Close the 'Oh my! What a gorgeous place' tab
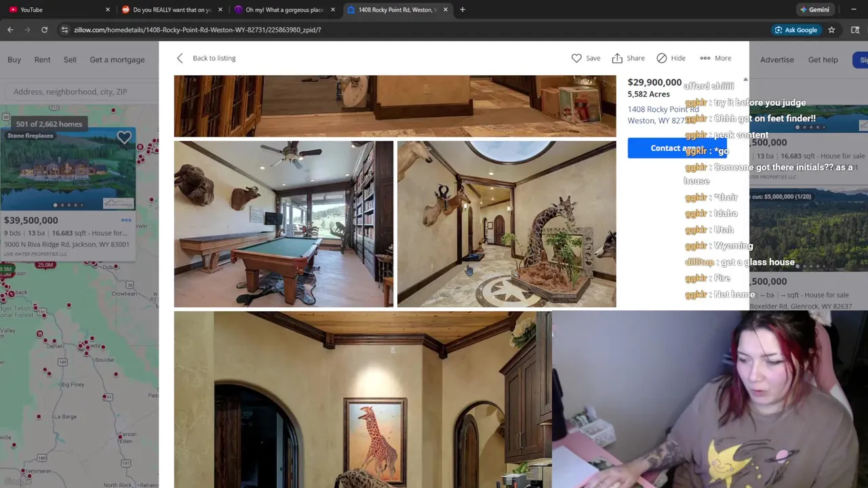Image resolution: width=868 pixels, height=488 pixels. tap(333, 9)
